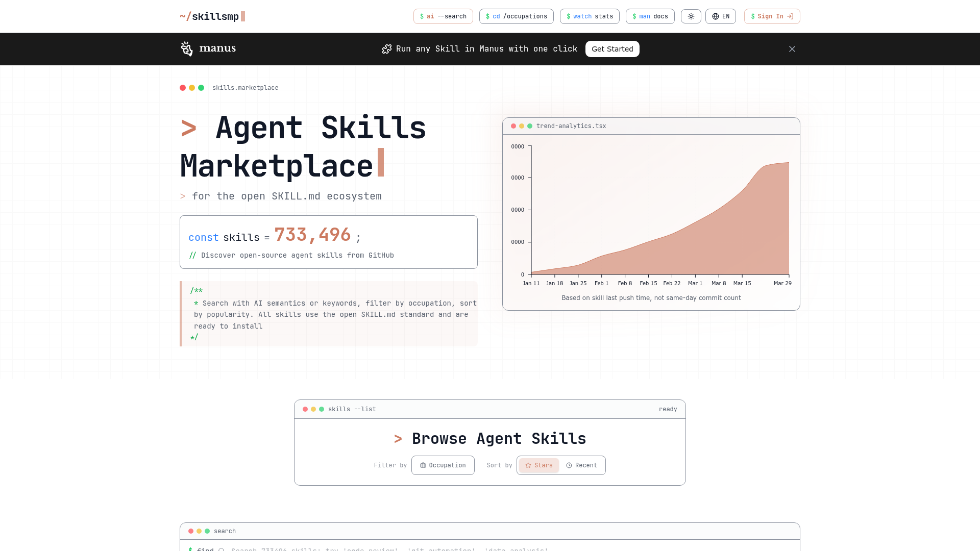Click the skillsmp home logo

(x=212, y=16)
